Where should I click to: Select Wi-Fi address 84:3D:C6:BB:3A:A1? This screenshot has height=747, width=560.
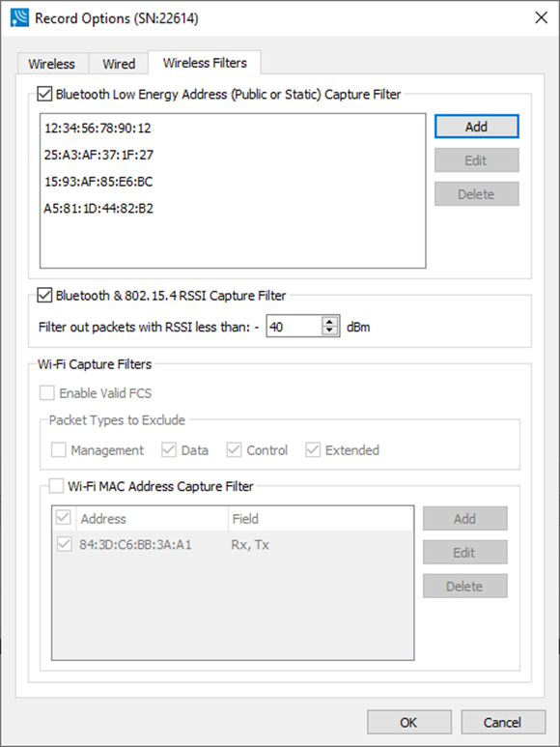[135, 544]
